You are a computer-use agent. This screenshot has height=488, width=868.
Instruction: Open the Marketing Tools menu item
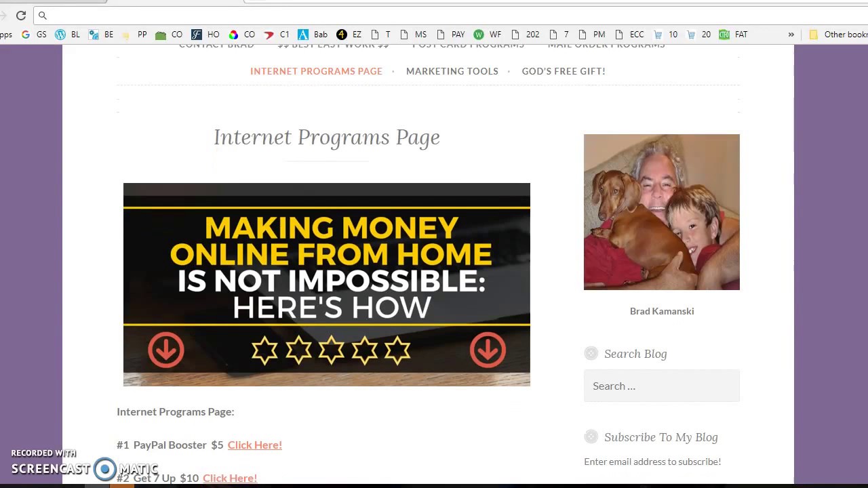pos(452,71)
